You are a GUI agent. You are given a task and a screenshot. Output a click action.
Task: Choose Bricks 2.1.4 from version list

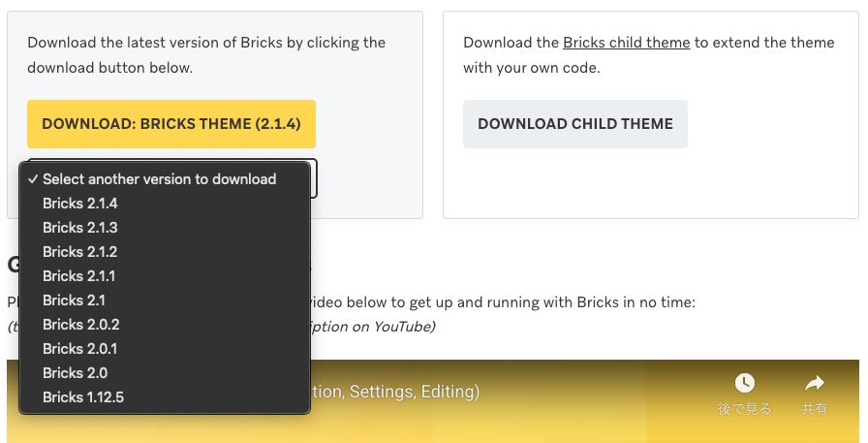pos(165,204)
